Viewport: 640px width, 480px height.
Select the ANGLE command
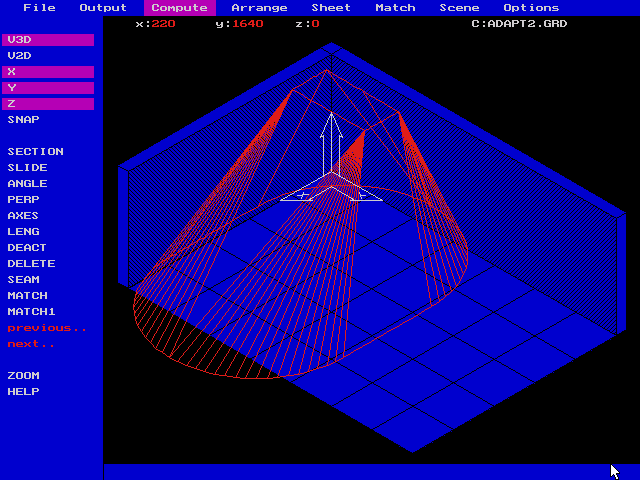tap(27, 184)
